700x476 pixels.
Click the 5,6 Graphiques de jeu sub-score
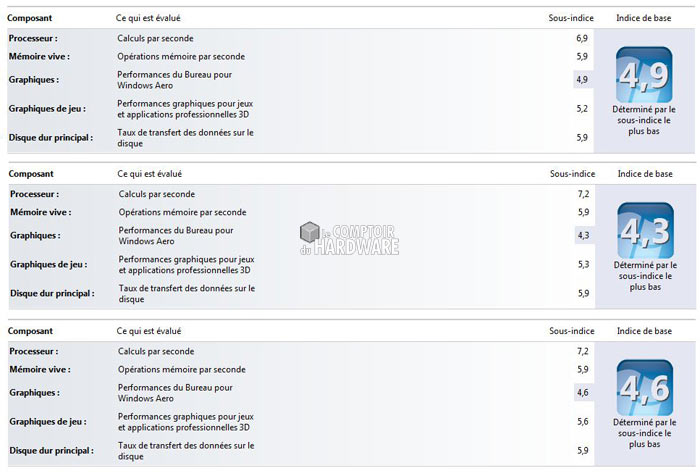pyautogui.click(x=583, y=422)
